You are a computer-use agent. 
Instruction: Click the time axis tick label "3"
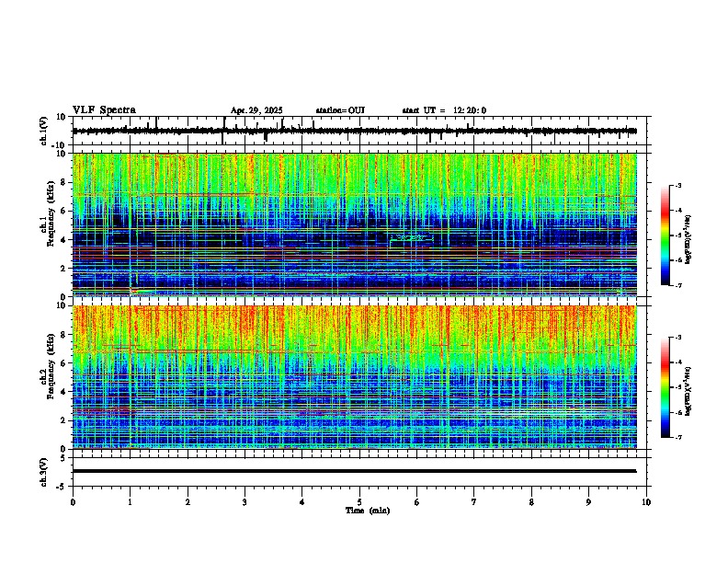coord(245,502)
